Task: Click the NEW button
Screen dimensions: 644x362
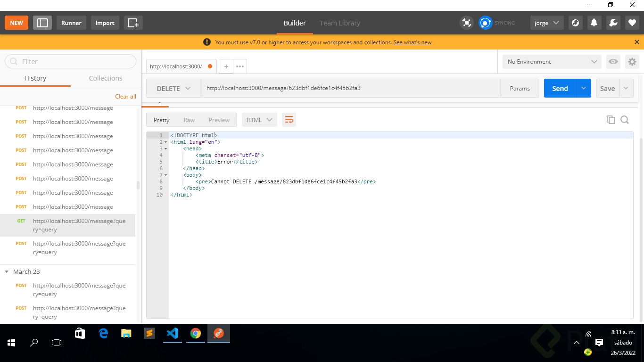Action: coord(17,23)
